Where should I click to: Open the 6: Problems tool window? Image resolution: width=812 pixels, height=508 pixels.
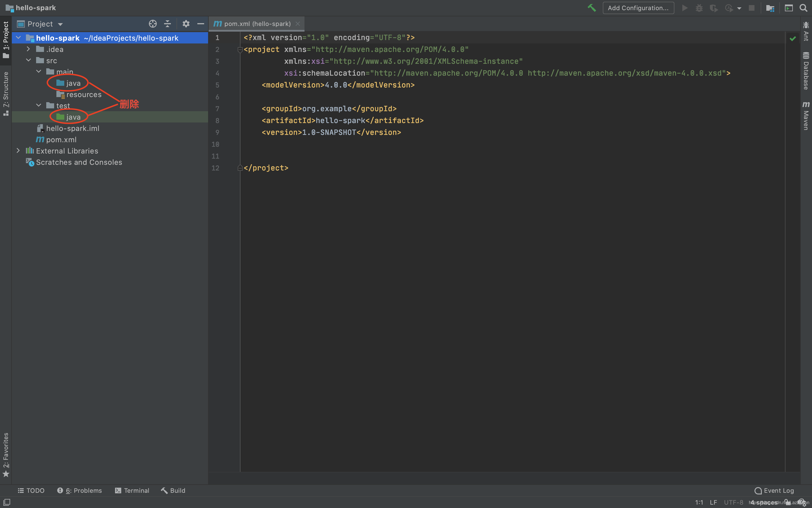pos(79,490)
